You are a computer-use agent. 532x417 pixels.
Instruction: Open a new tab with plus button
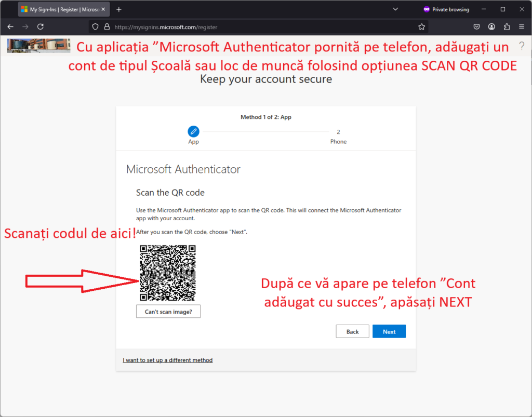click(119, 9)
